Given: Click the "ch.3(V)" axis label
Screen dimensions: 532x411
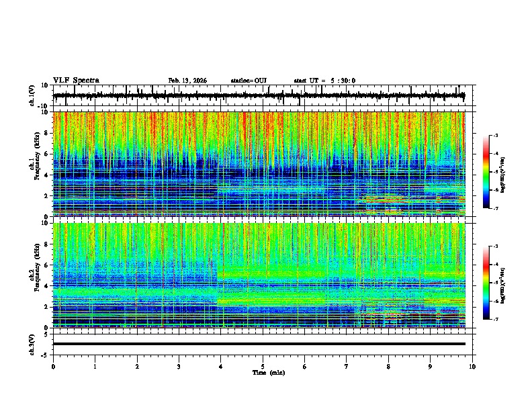Looking at the screenshot, I should 32,345.
